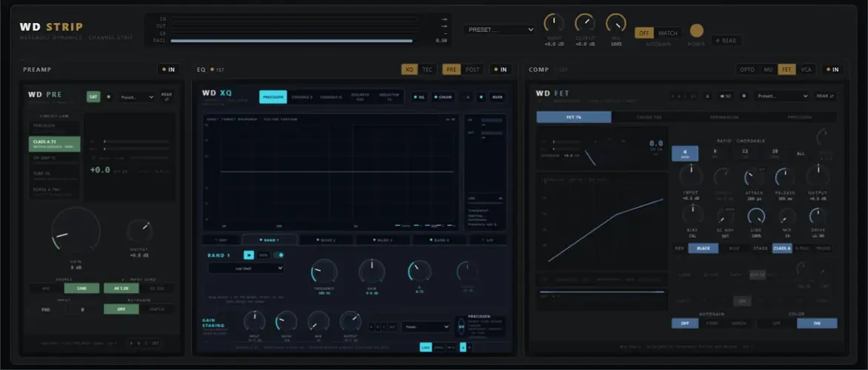
Task: Adjust the WD PRE OUTPUT knob
Action: click(x=139, y=230)
